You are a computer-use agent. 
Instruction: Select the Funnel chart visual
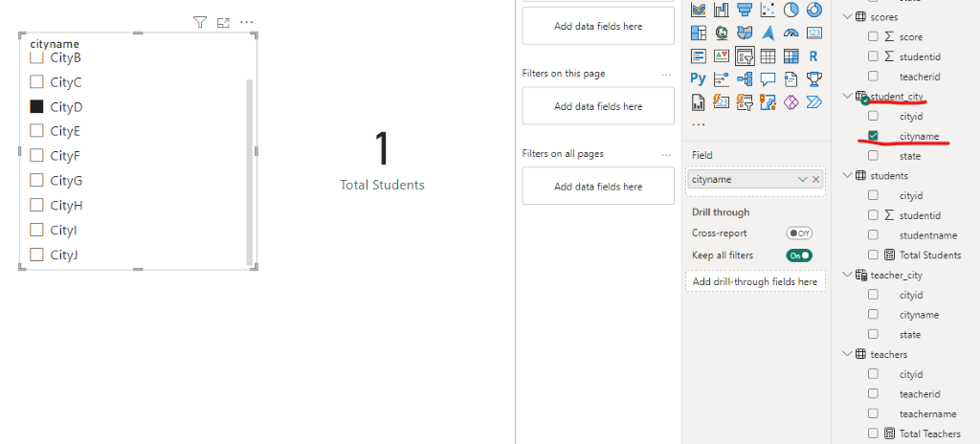(x=745, y=10)
